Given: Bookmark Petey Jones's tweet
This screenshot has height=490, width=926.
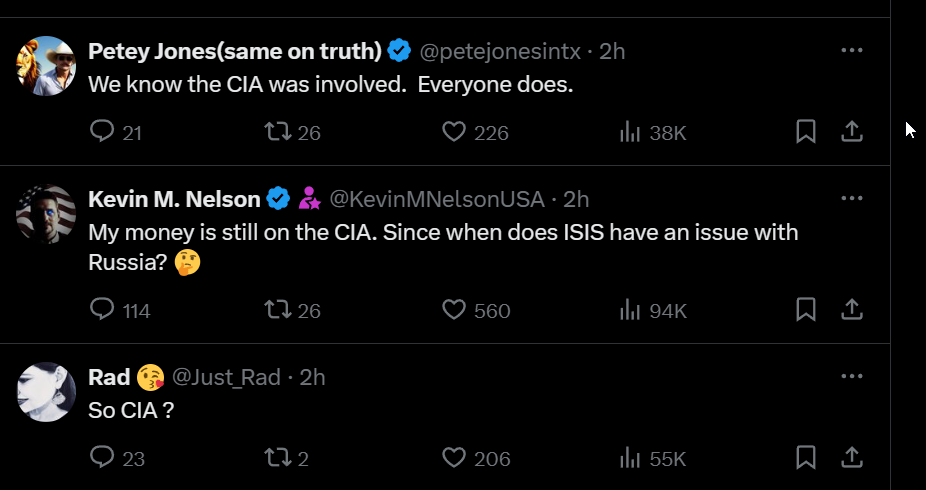Looking at the screenshot, I should (x=806, y=131).
